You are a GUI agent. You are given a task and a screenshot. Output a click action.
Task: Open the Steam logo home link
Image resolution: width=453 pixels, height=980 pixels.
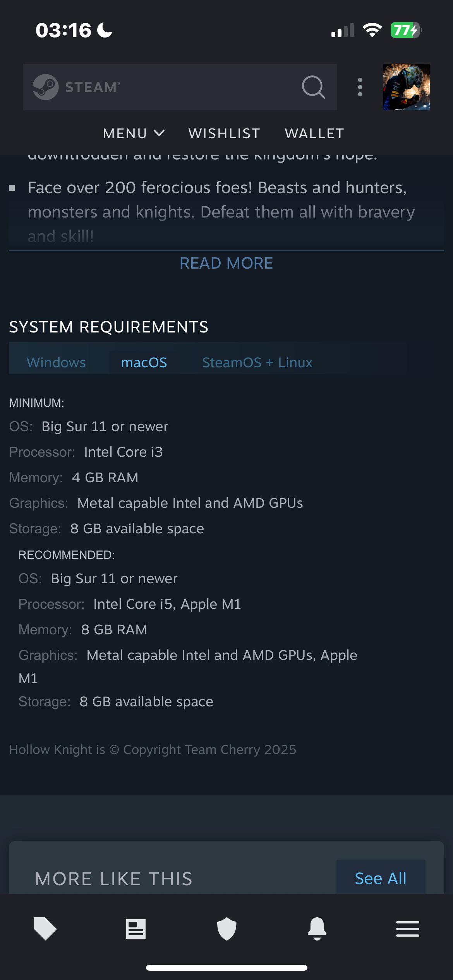pos(76,87)
